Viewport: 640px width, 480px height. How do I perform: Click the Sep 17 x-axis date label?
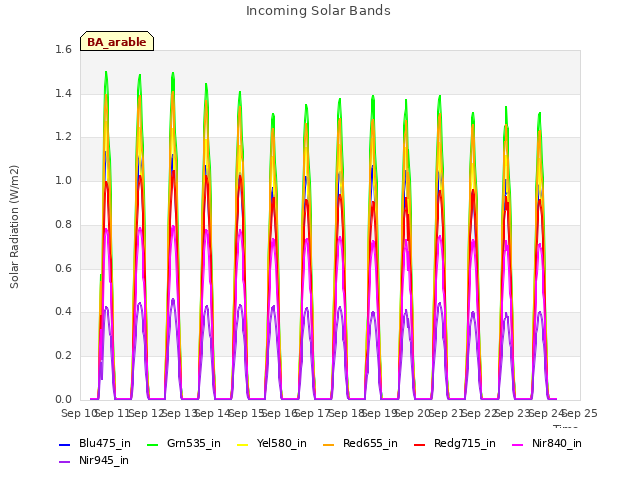(313, 413)
